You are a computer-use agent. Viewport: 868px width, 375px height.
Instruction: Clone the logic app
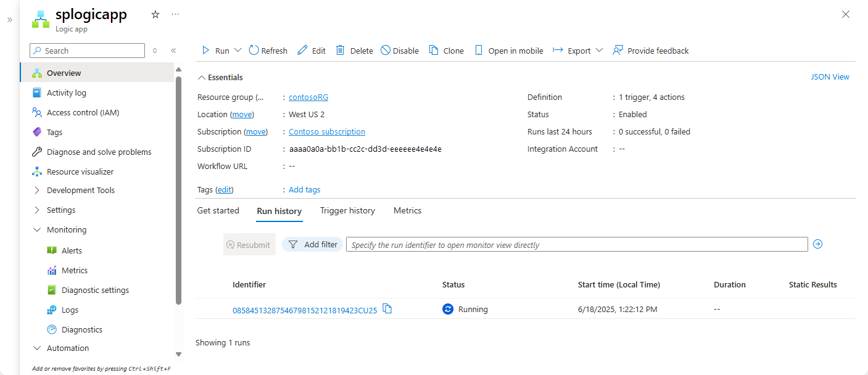tap(446, 51)
